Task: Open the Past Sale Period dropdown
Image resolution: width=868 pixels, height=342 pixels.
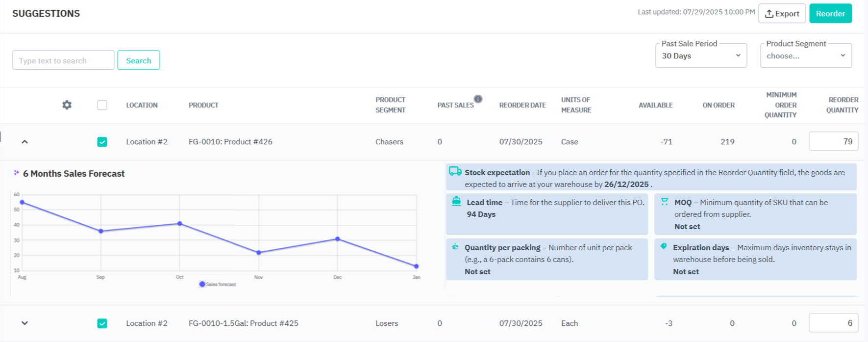Action: pos(701,56)
